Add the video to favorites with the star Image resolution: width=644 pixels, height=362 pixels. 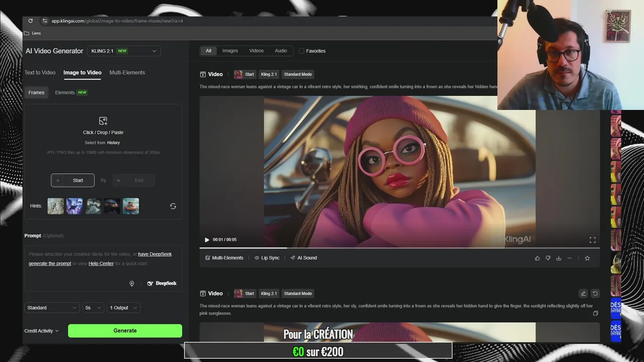coord(587,258)
